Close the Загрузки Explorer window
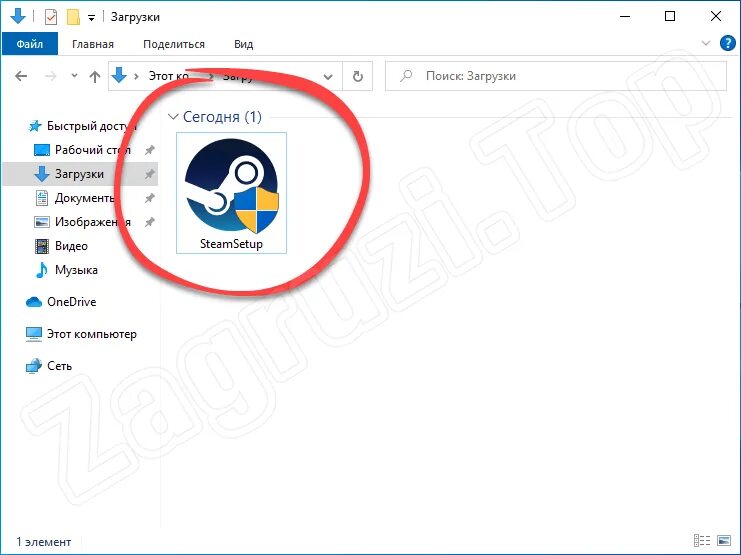The height and width of the screenshot is (555, 741). 715,17
